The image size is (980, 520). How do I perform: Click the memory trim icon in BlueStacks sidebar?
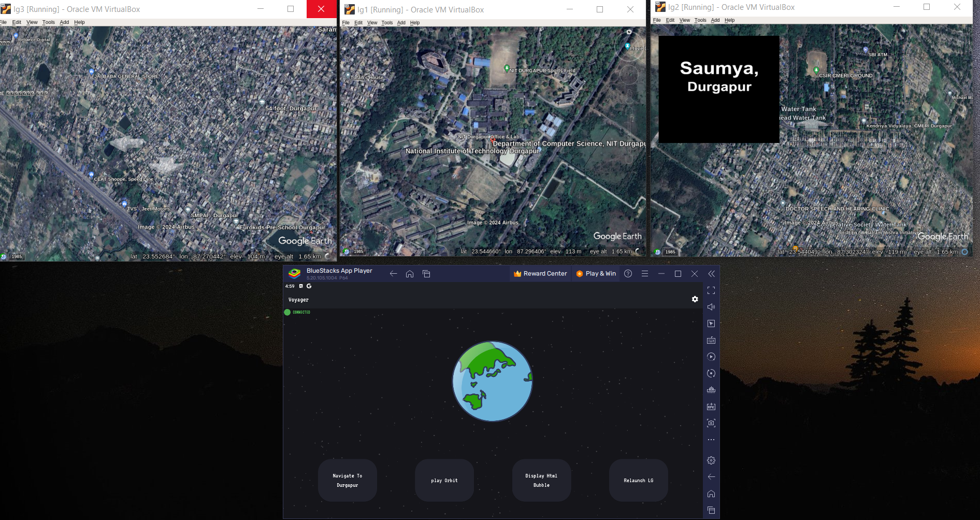(x=711, y=390)
